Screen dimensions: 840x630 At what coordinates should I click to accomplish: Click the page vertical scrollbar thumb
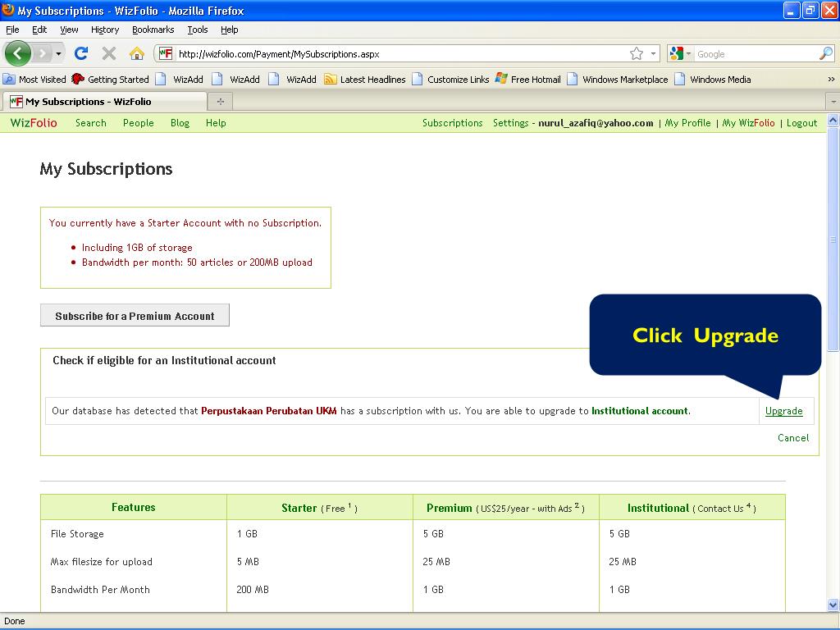(833, 240)
